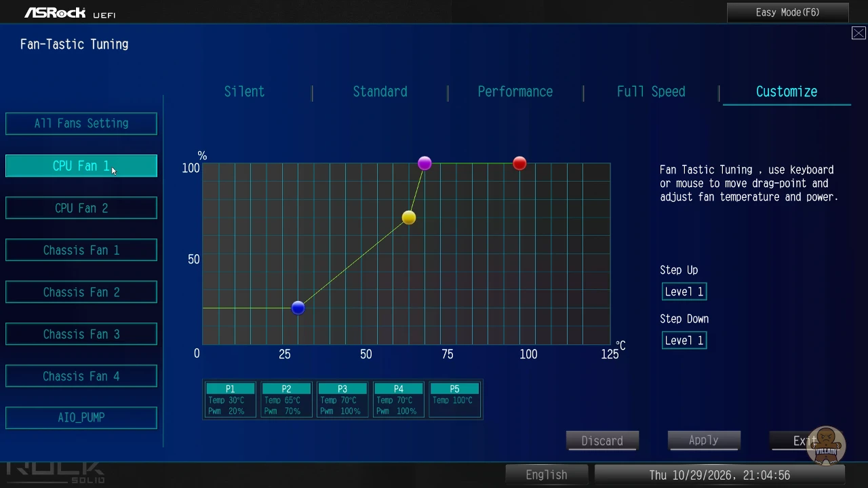Pick Chassis Fan 4
The image size is (868, 488).
[81, 376]
